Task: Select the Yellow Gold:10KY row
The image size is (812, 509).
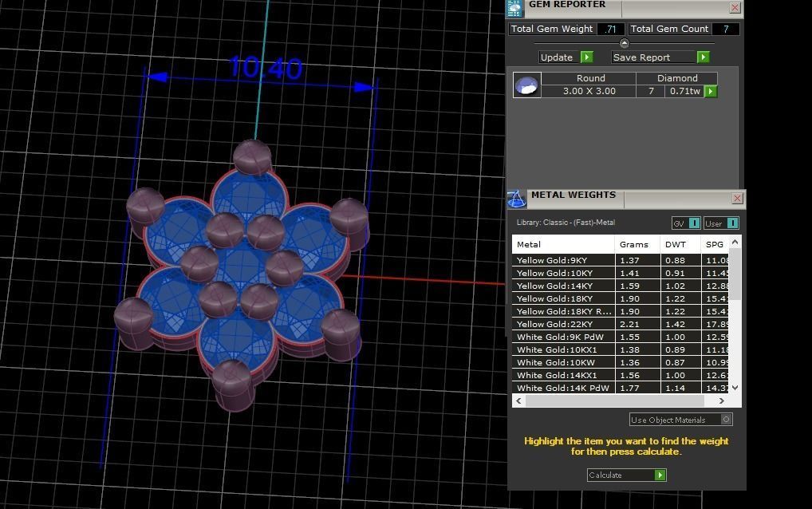Action: point(621,273)
